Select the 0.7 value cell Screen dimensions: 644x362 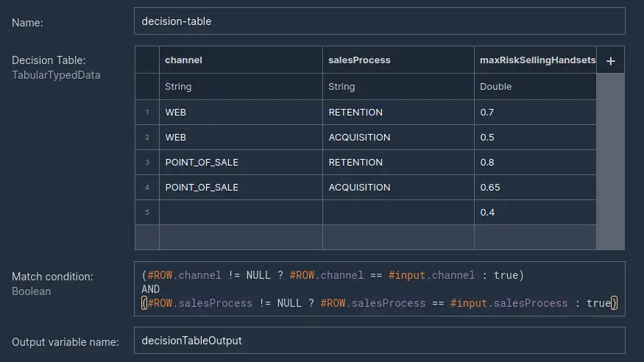535,112
